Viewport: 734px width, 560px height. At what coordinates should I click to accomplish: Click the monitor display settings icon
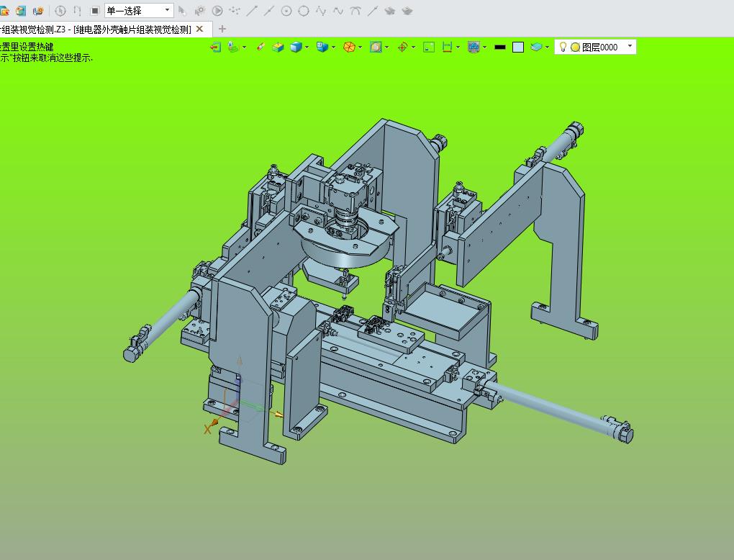point(474,47)
